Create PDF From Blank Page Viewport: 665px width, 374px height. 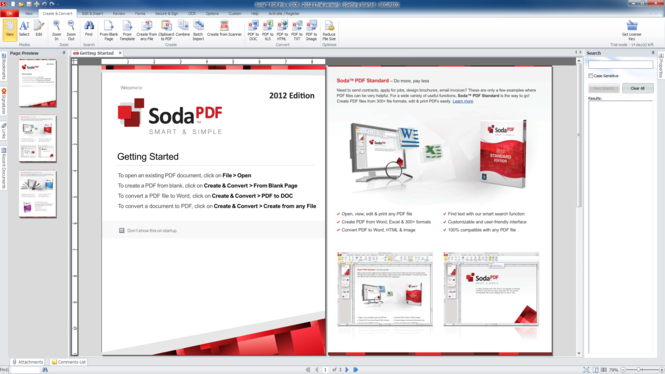click(x=109, y=30)
